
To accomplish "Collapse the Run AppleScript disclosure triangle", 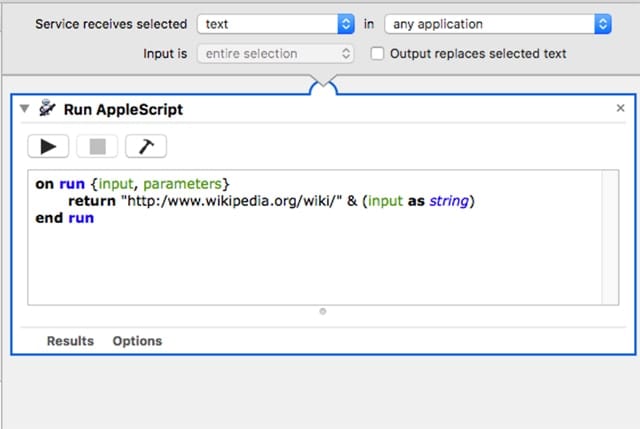I will click(x=25, y=109).
